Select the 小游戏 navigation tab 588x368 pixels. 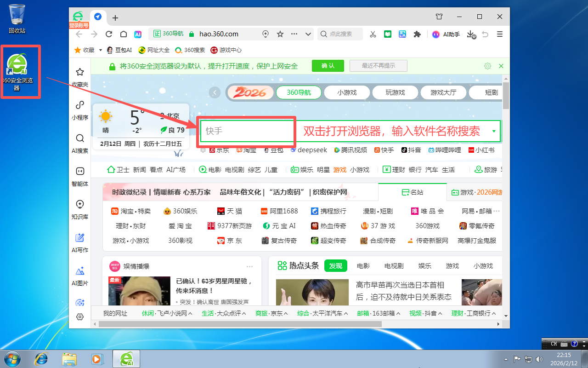[x=347, y=92]
